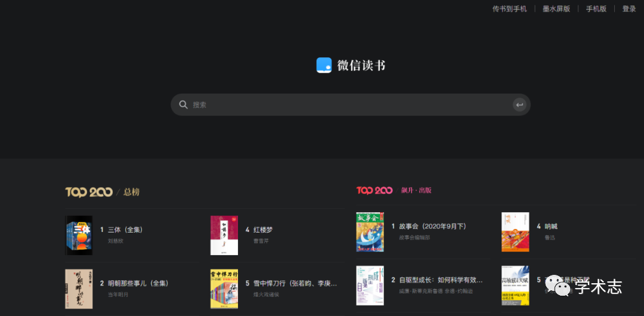This screenshot has height=316, width=644.
Task: Click the magnifier search icon
Action: pyautogui.click(x=183, y=105)
